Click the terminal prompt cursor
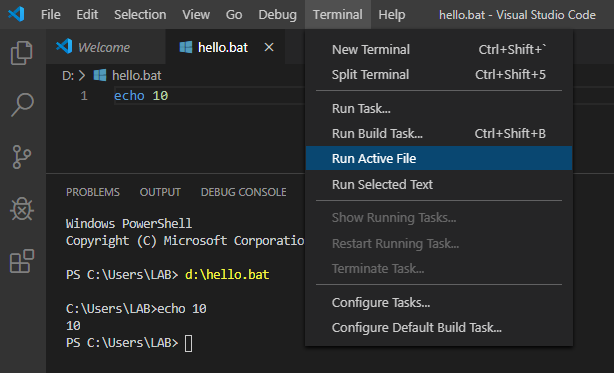Image resolution: width=614 pixels, height=373 pixels. (188, 343)
